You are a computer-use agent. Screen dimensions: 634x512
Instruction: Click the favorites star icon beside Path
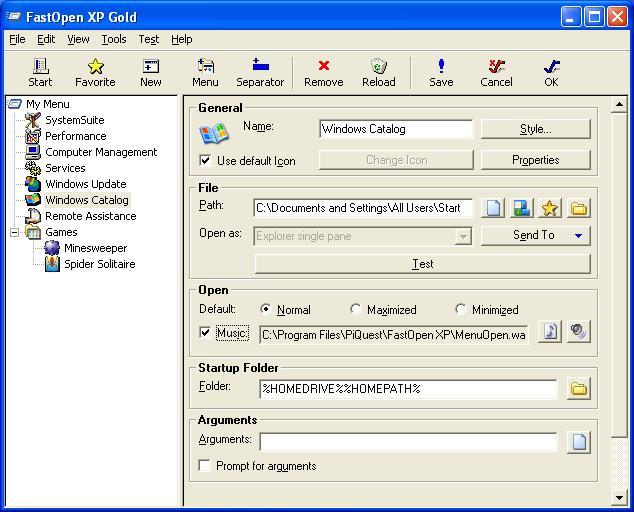[x=550, y=208]
